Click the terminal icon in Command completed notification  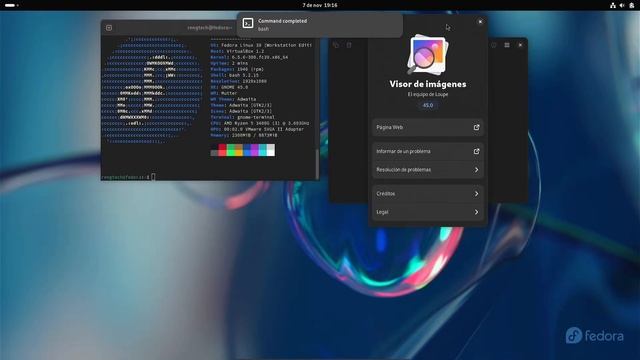pyautogui.click(x=248, y=23)
